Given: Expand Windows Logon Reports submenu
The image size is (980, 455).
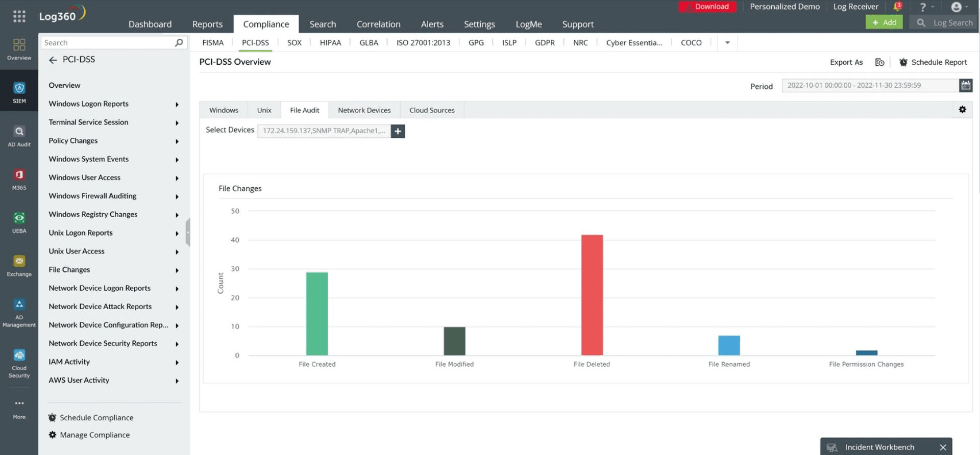Looking at the screenshot, I should (177, 105).
